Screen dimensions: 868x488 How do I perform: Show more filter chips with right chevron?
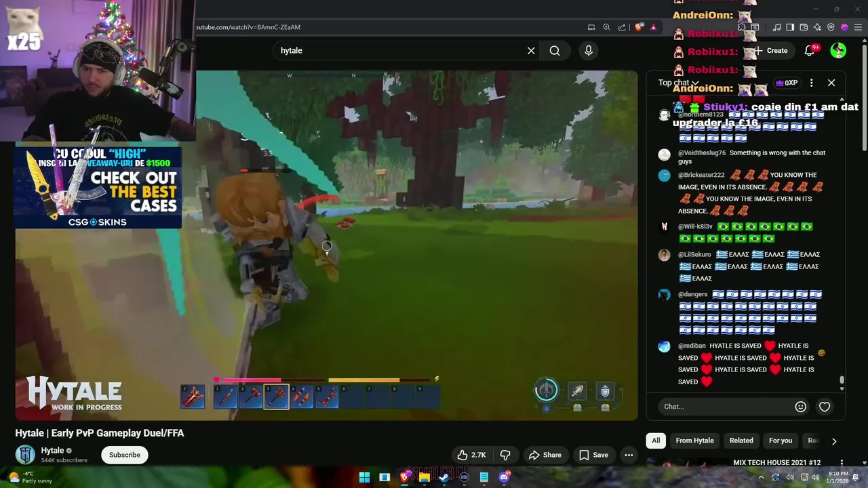[834, 441]
